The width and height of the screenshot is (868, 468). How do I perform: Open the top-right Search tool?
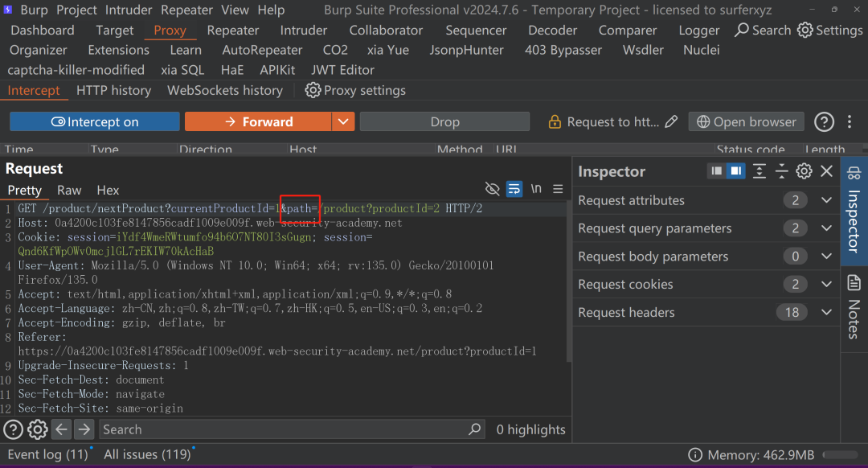tap(763, 30)
